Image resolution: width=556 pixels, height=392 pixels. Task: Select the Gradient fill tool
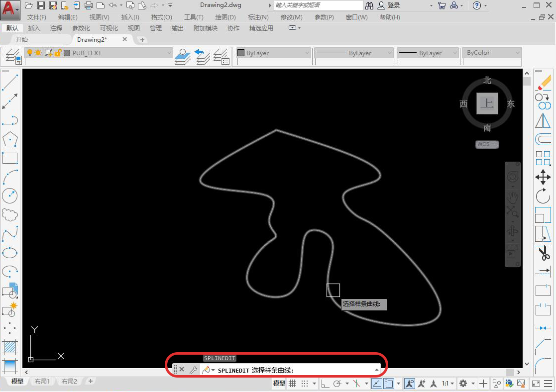10,366
